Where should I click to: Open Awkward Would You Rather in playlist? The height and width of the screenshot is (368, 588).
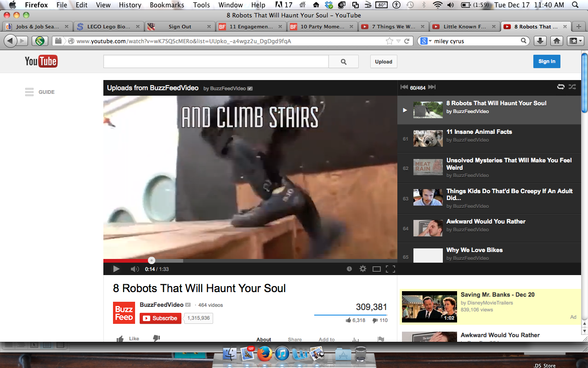pos(489,228)
